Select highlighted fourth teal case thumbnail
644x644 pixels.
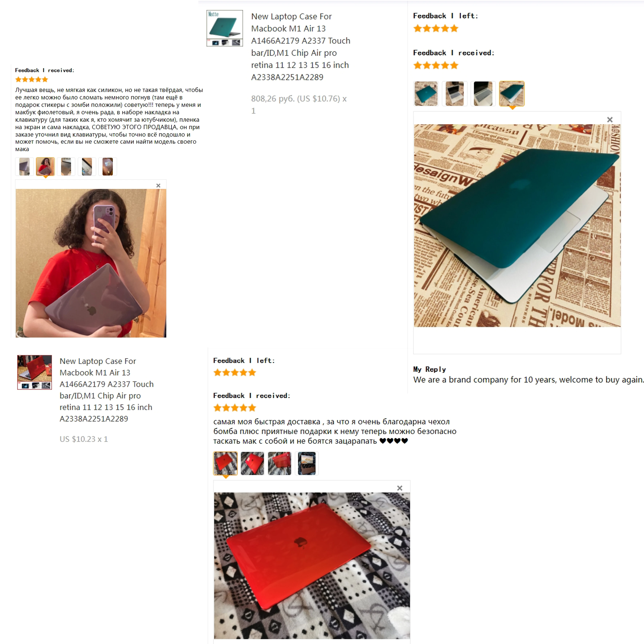click(x=512, y=94)
